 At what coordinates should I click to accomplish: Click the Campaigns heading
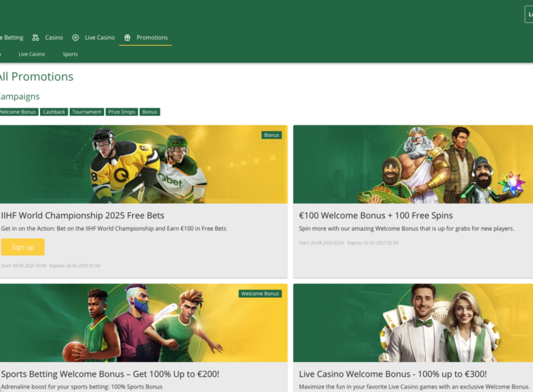(x=19, y=96)
